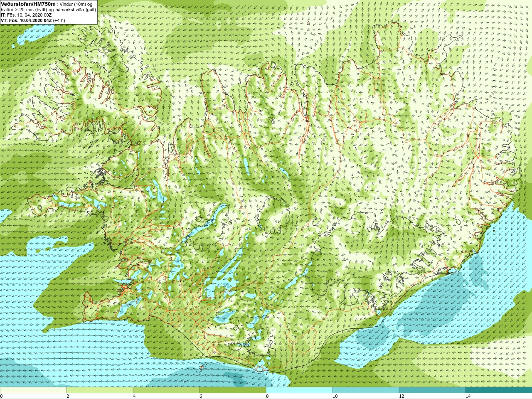Click the 'Vindur (10m) og' label
Screen dimensions: 532x399
(x=76, y=4)
